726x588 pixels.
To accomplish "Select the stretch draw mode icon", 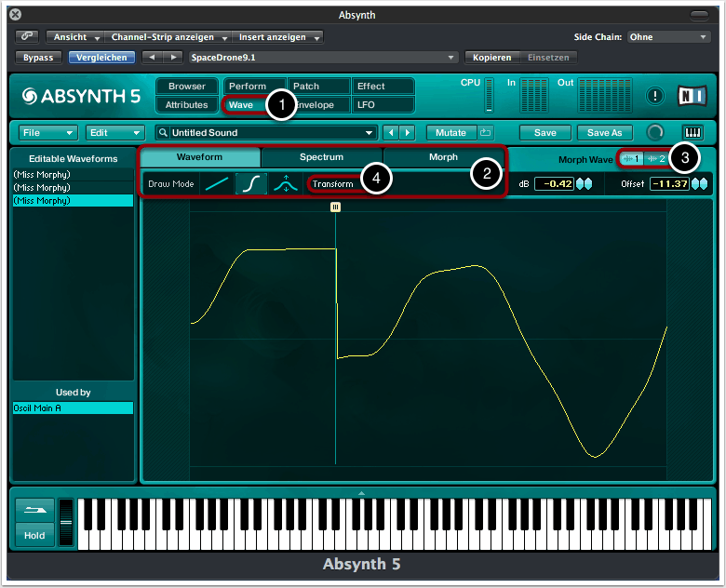I will pos(286,183).
